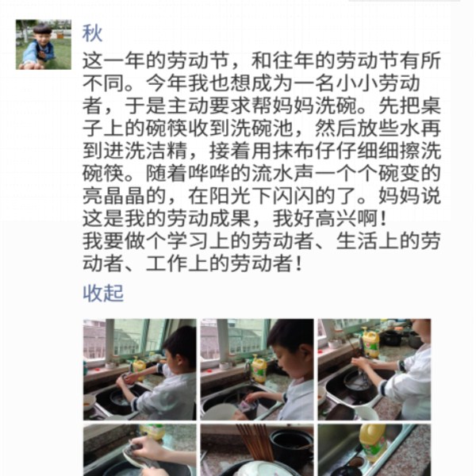Click the closing line 我要做个学习上的劳动者
The height and width of the screenshot is (476, 476).
pos(262,240)
